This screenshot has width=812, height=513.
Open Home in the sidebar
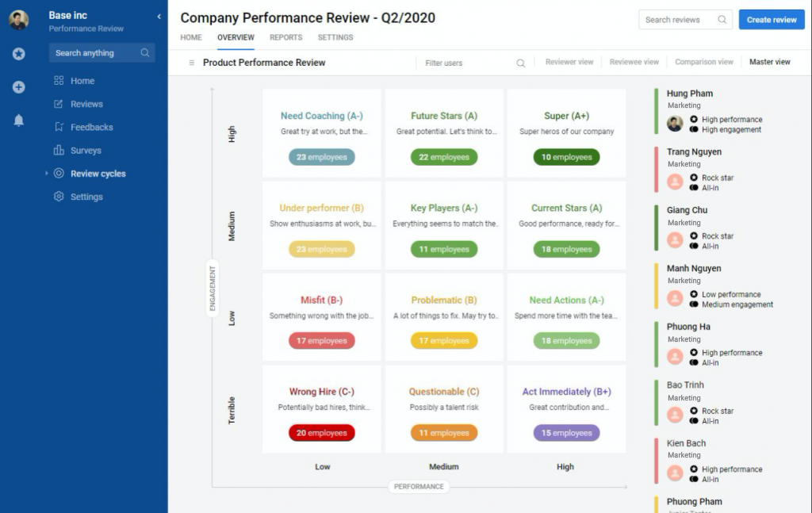[82, 81]
